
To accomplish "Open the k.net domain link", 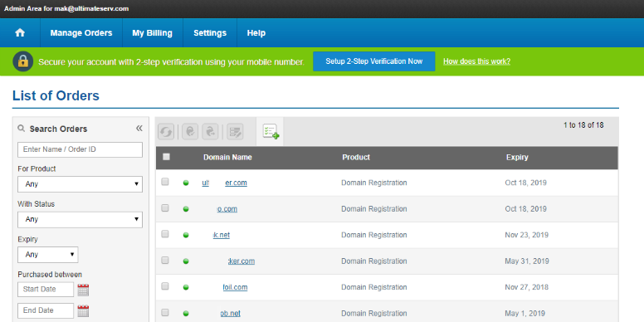I will [x=222, y=235].
